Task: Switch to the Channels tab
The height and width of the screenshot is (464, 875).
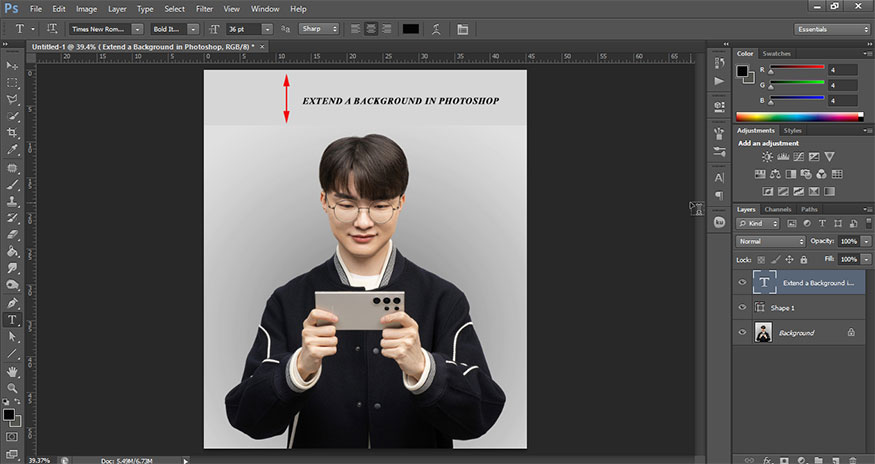Action: 780,209
